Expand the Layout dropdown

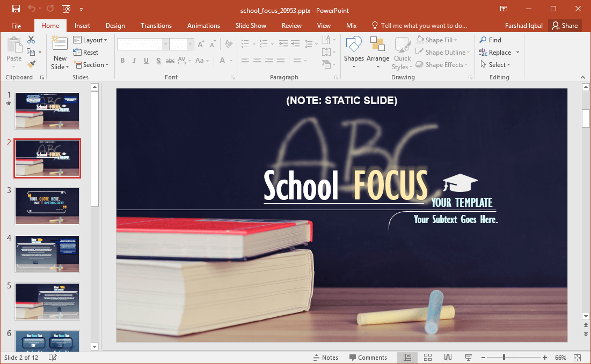(x=90, y=40)
